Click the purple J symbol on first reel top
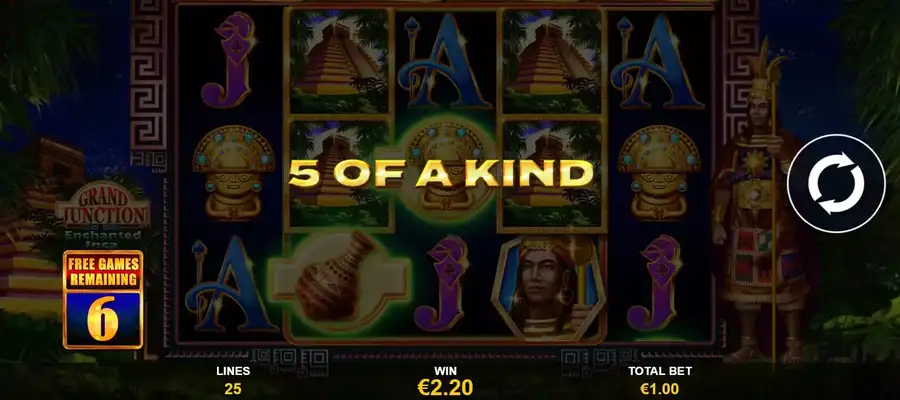The image size is (900, 400). coord(229,60)
